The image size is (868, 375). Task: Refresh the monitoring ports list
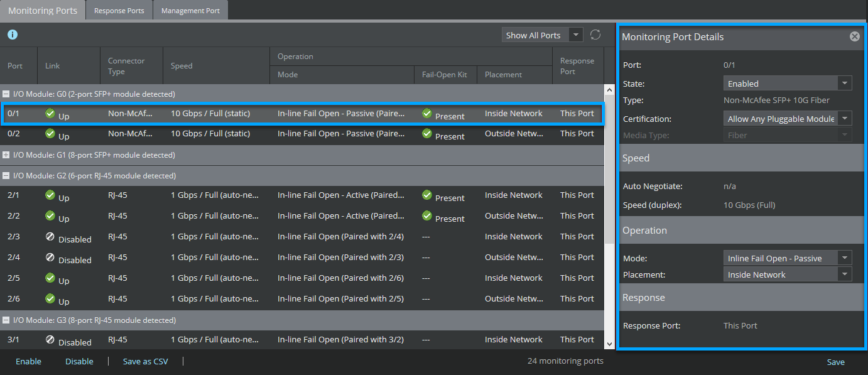tap(595, 35)
